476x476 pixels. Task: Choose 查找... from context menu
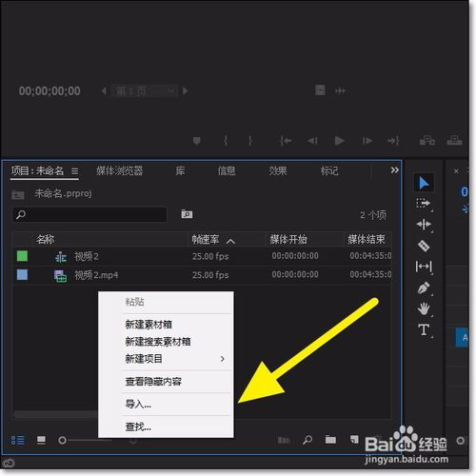pyautogui.click(x=138, y=426)
